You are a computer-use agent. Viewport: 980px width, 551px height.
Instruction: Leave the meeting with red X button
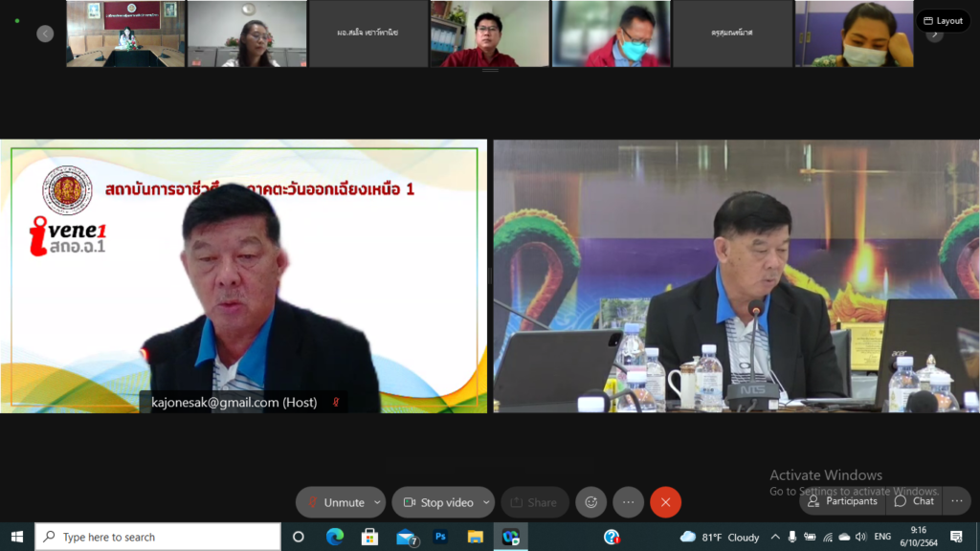665,502
